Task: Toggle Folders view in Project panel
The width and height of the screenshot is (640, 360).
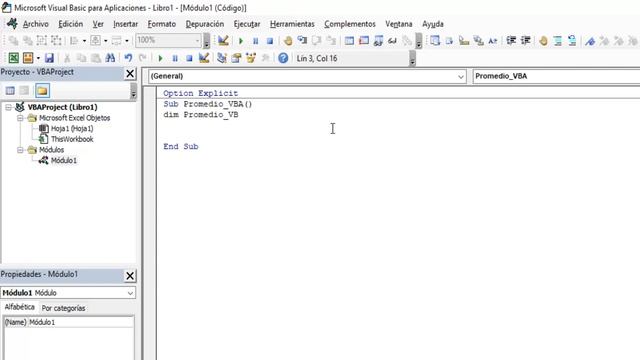Action: 42,91
